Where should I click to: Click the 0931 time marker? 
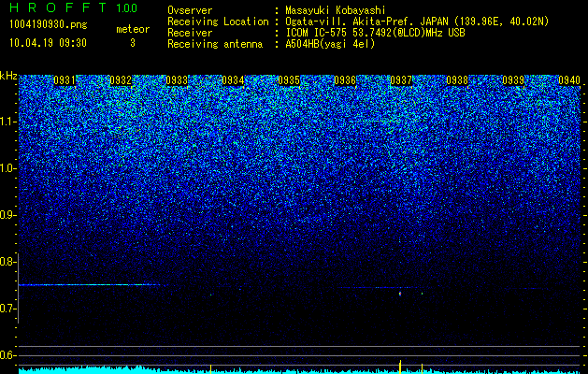[65, 80]
